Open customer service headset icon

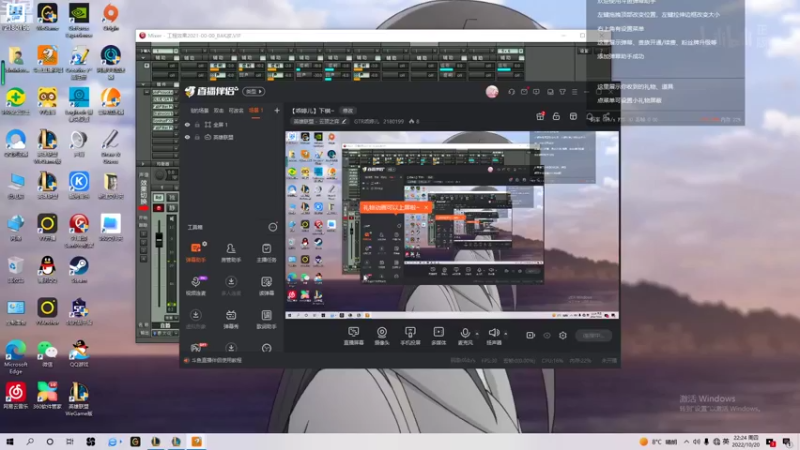tap(511, 92)
